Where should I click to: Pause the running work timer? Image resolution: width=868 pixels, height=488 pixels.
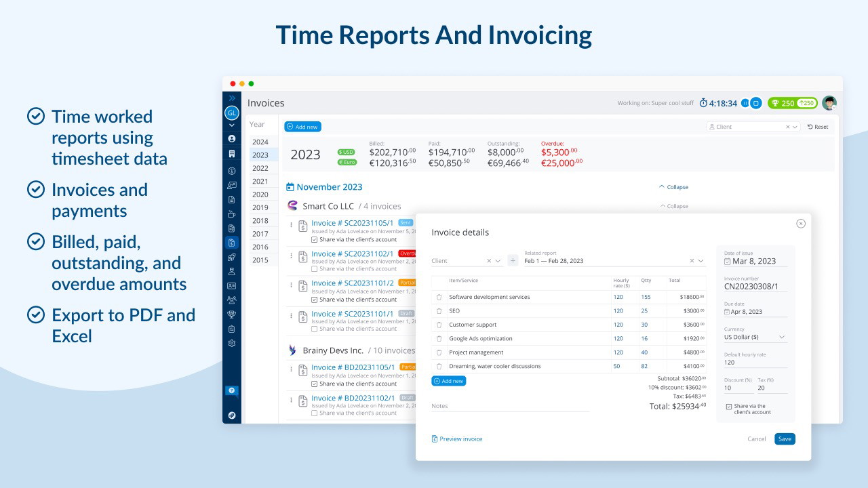pyautogui.click(x=745, y=103)
